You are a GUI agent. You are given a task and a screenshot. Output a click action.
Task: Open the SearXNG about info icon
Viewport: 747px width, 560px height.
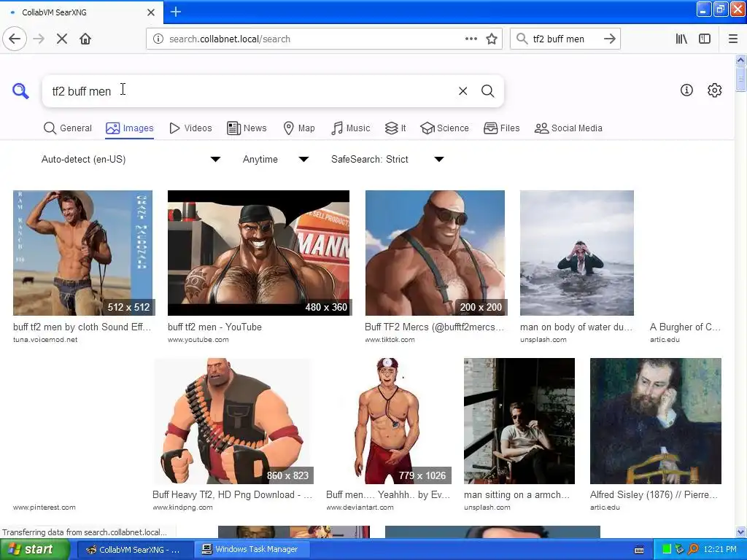686,90
